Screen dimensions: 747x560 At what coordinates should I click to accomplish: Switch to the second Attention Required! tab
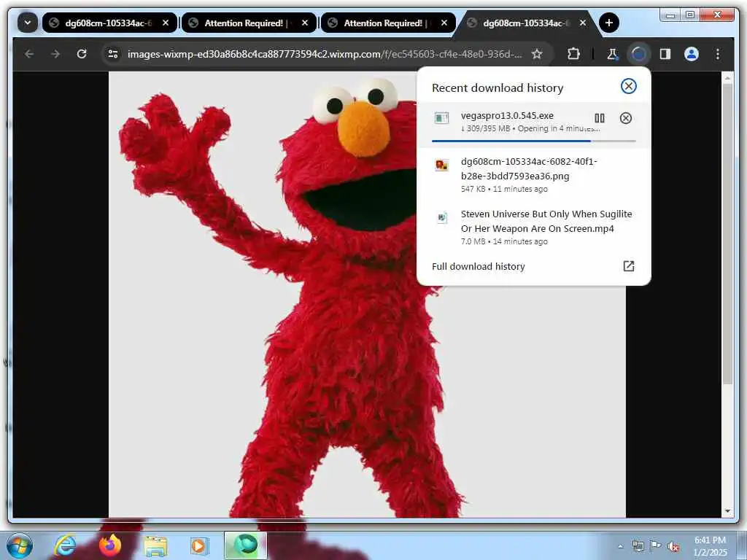pos(388,23)
